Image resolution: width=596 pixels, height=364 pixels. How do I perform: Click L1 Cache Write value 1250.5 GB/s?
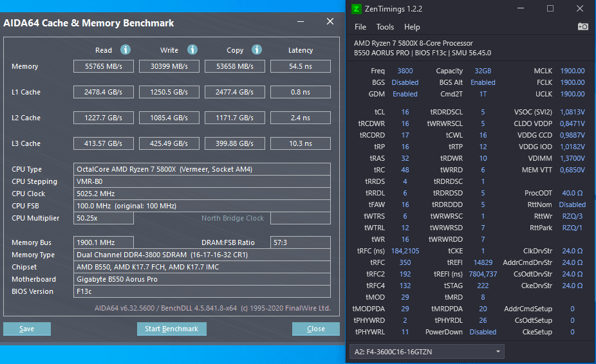point(169,92)
